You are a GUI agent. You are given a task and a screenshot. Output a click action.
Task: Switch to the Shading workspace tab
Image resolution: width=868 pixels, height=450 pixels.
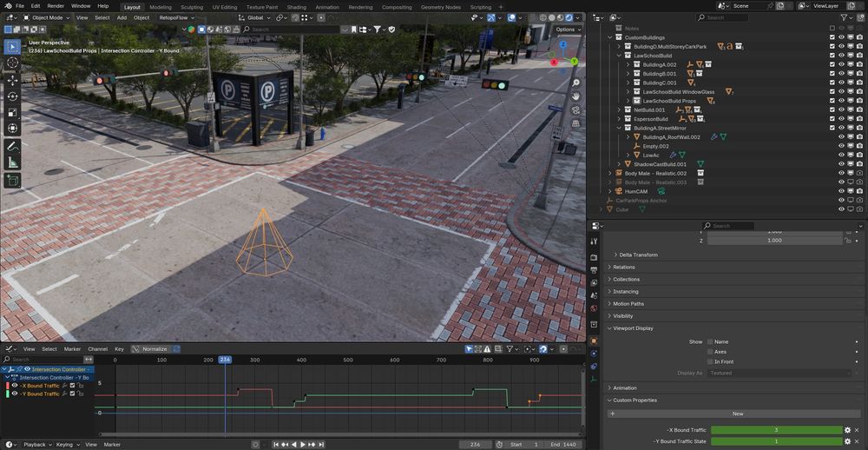297,7
